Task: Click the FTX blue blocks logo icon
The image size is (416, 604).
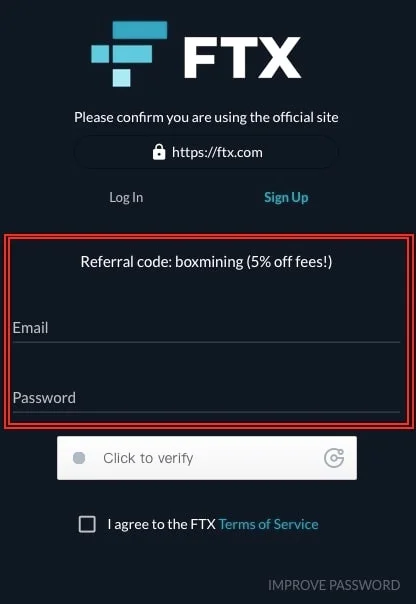Action: click(x=129, y=54)
